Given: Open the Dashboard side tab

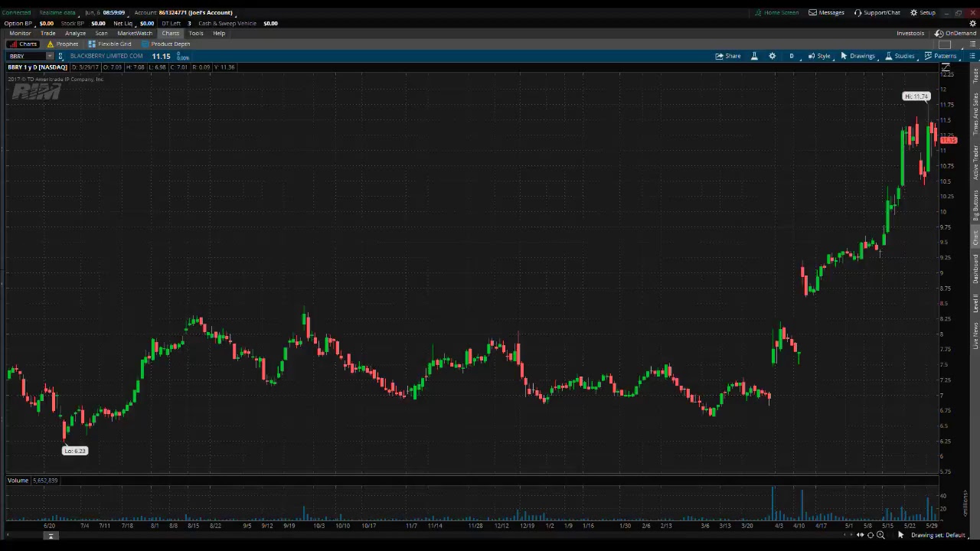Looking at the screenshot, I should click(x=975, y=269).
